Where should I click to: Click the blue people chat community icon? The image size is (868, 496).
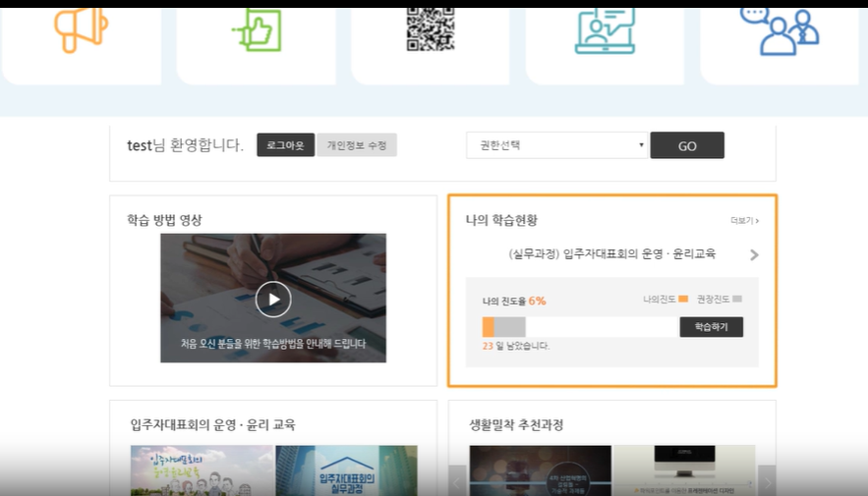coord(780,31)
